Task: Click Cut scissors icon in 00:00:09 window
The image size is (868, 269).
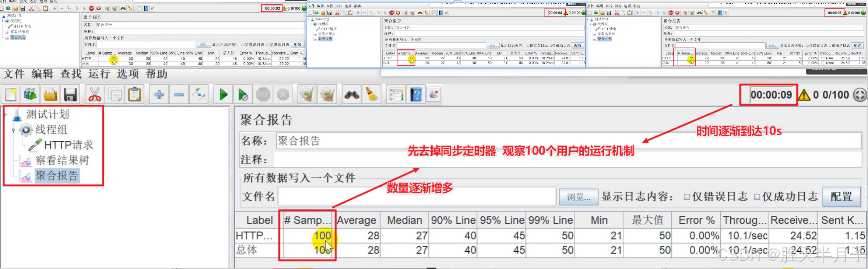Action: [x=95, y=94]
